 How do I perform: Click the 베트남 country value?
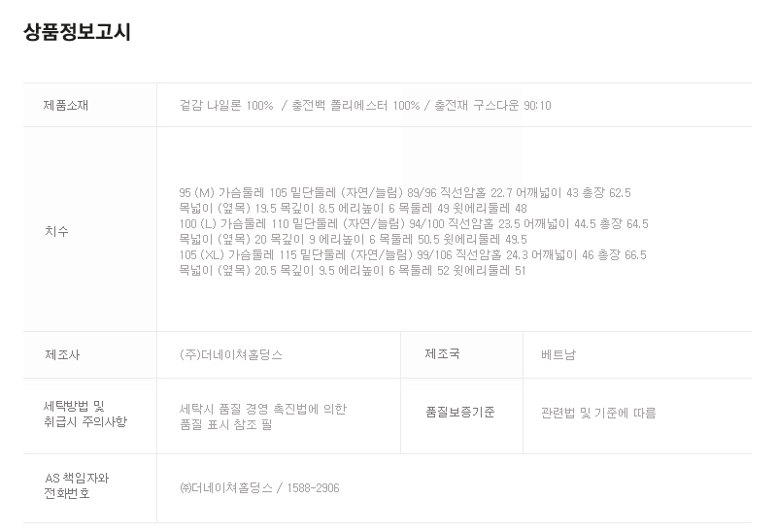point(558,355)
